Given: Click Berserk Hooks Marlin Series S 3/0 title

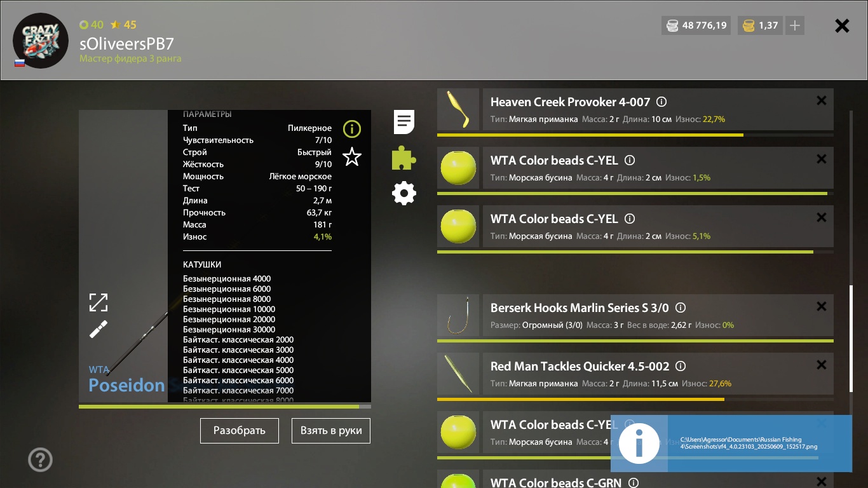Looking at the screenshot, I should [580, 308].
